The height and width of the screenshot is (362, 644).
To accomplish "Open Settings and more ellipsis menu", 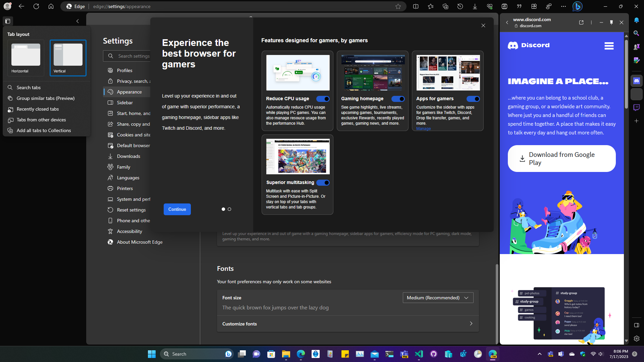I will click(563, 6).
